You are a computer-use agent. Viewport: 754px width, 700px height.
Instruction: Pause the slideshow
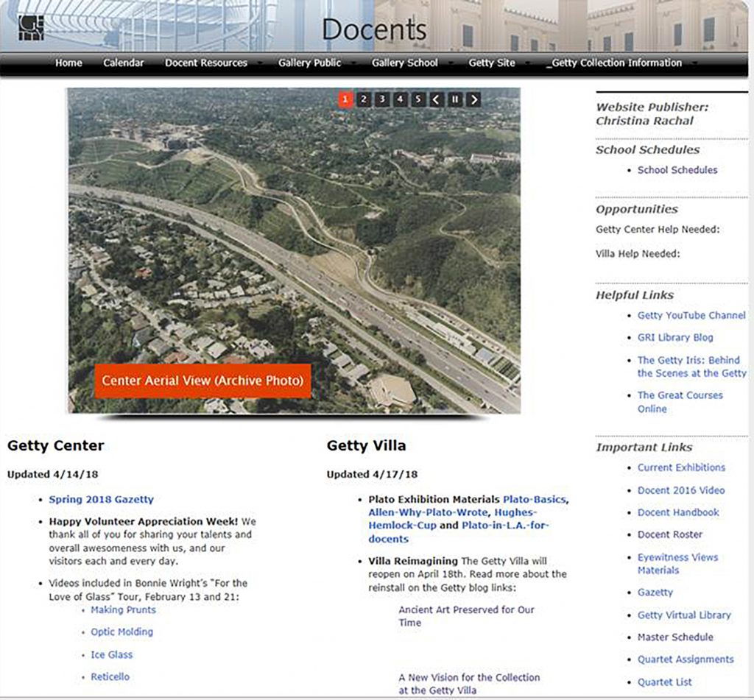pyautogui.click(x=454, y=99)
